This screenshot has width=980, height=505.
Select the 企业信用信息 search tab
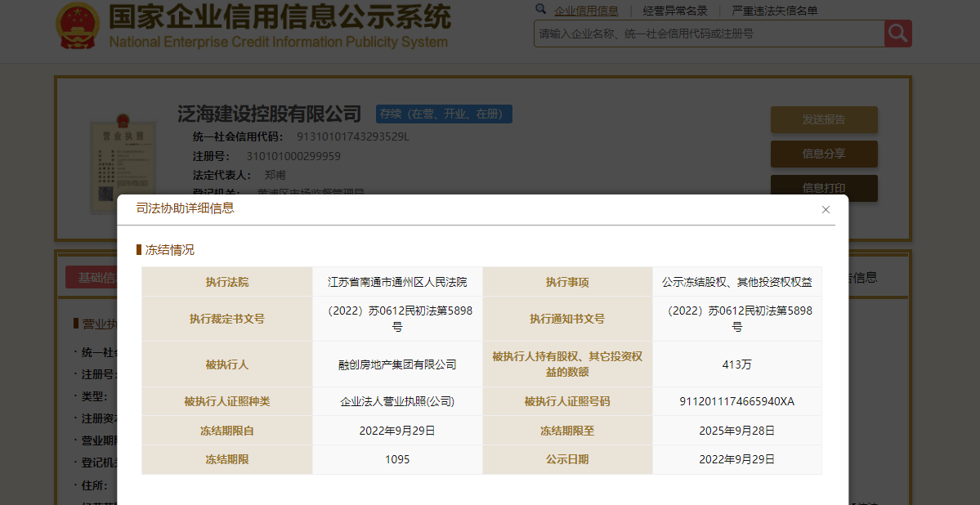coord(586,11)
